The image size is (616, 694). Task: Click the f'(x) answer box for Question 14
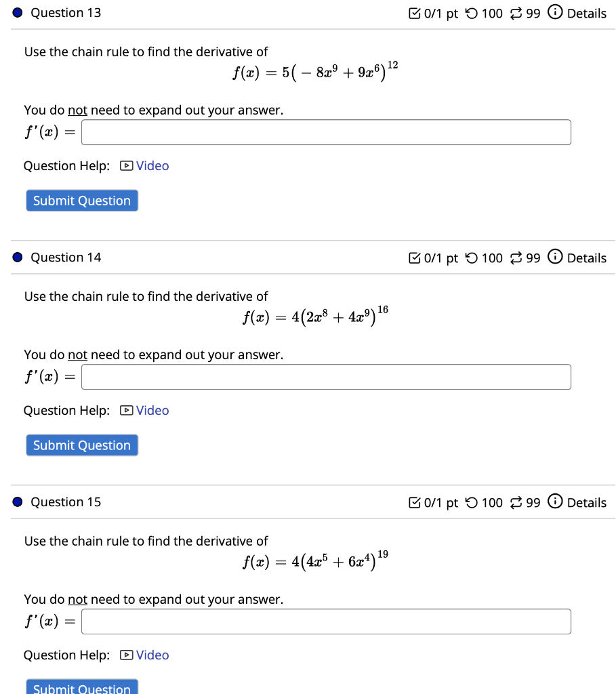tap(325, 377)
